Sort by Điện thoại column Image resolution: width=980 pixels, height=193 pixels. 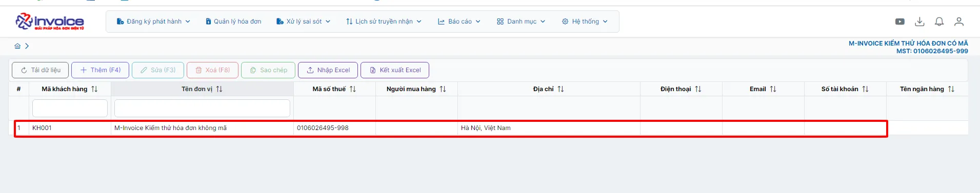point(698,89)
